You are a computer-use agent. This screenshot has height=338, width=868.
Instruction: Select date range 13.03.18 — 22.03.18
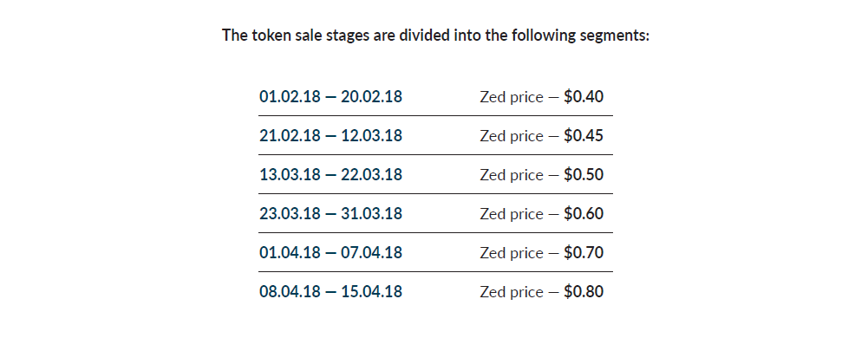pos(330,175)
